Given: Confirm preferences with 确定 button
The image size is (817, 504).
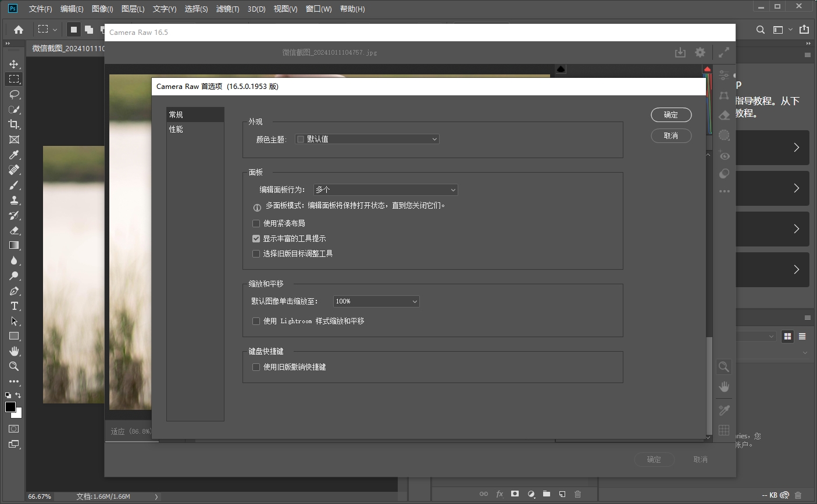Looking at the screenshot, I should click(x=671, y=115).
